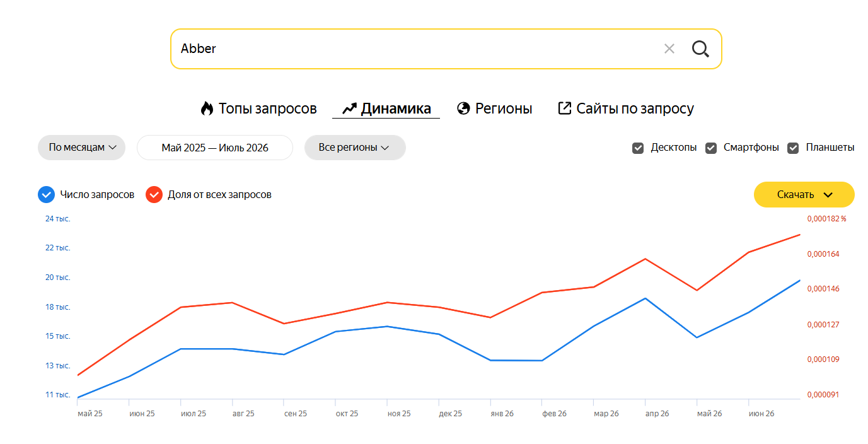Select the Динамика tab

[x=386, y=108]
